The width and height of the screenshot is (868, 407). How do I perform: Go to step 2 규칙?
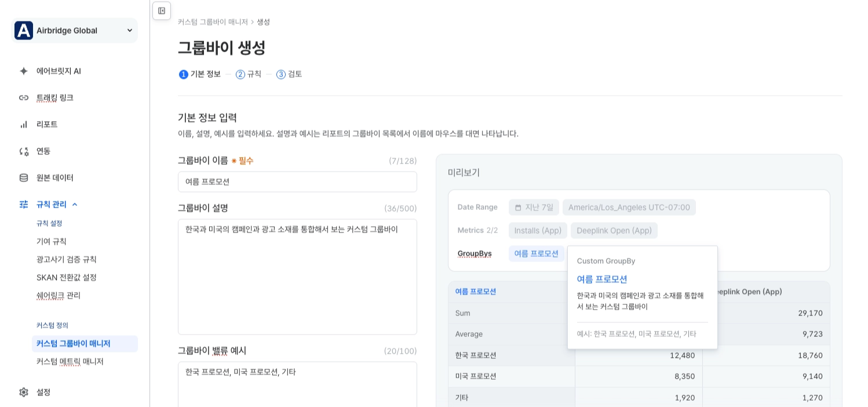click(x=249, y=74)
